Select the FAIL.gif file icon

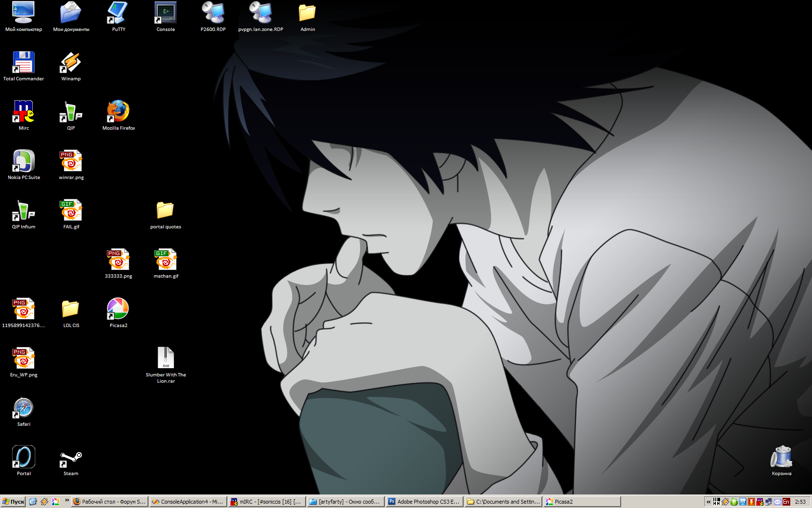click(71, 214)
